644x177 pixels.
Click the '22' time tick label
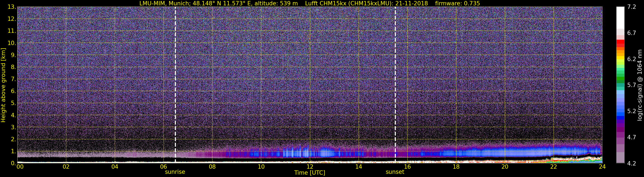click(x=554, y=167)
